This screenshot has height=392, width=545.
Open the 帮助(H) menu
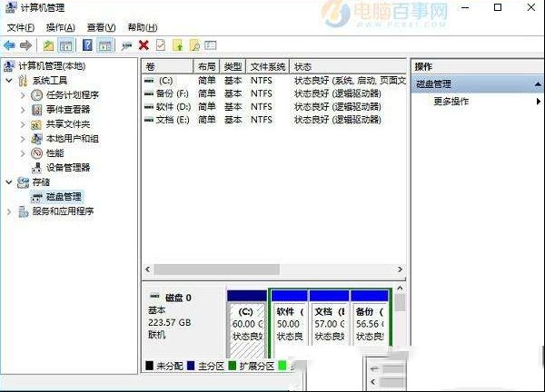tap(143, 27)
